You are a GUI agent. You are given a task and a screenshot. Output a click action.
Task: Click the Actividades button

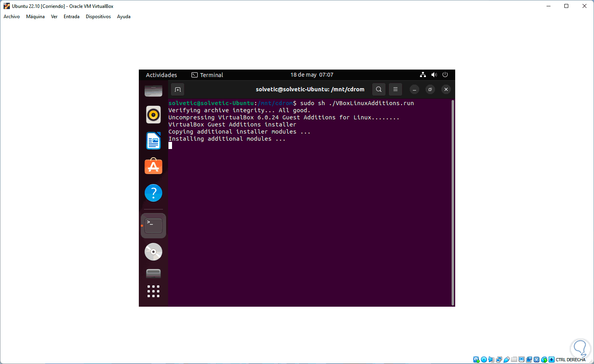tap(161, 75)
